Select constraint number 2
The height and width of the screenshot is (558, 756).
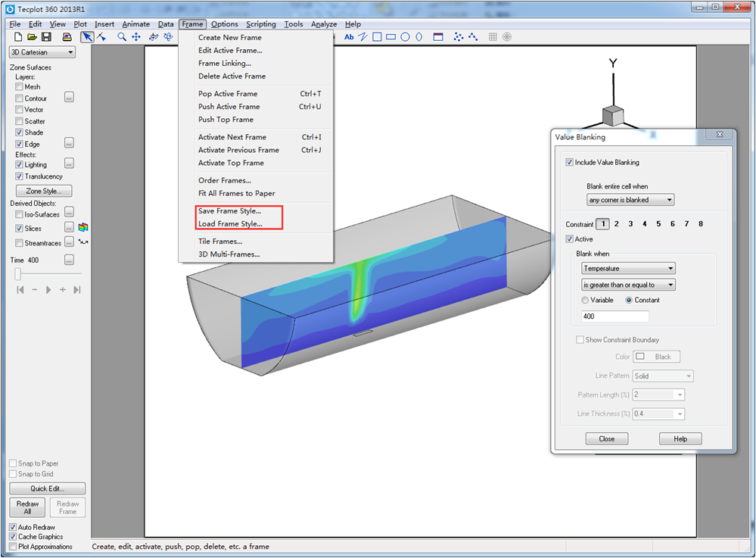(x=617, y=224)
